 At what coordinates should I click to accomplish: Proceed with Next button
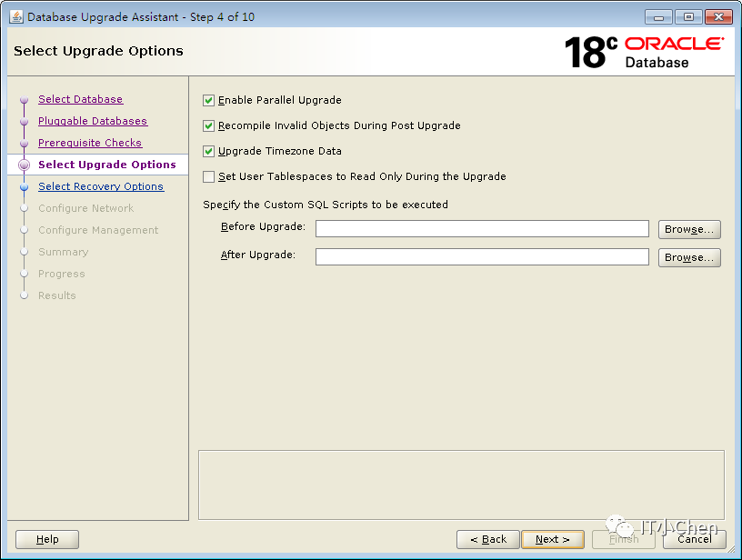point(553,539)
